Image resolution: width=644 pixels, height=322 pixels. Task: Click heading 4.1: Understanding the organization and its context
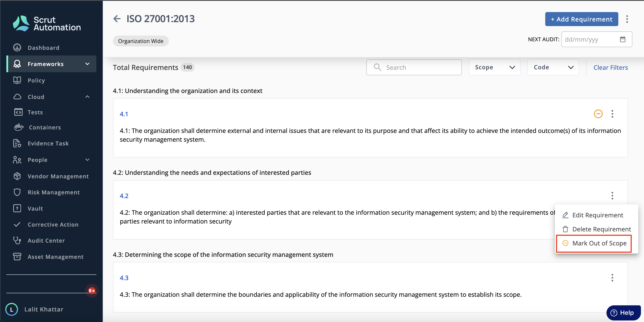[x=187, y=91]
